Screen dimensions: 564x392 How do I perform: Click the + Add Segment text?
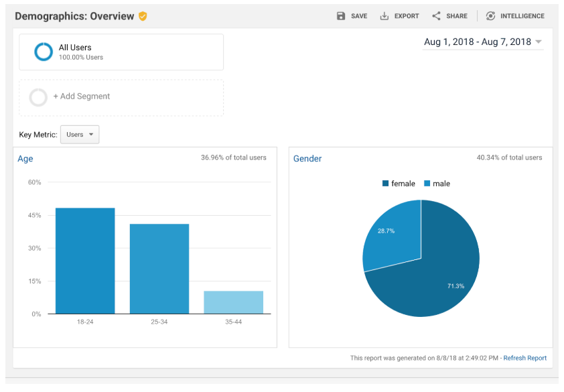[82, 96]
